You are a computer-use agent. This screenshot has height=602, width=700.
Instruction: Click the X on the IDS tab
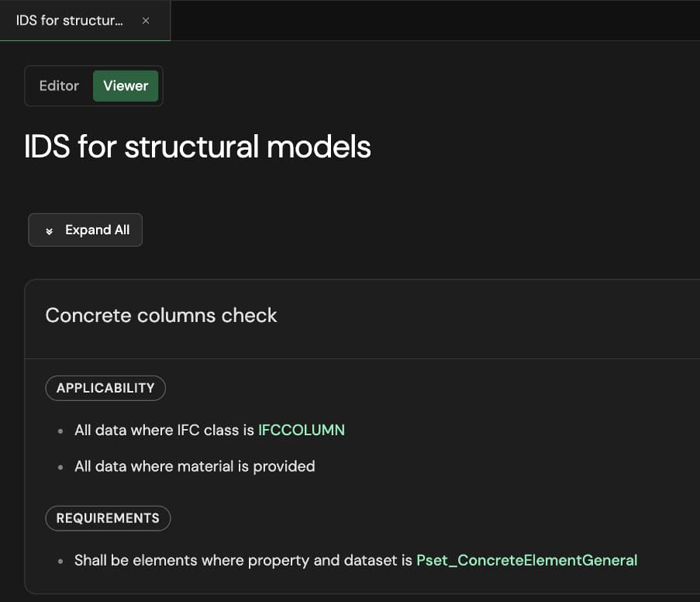146,21
